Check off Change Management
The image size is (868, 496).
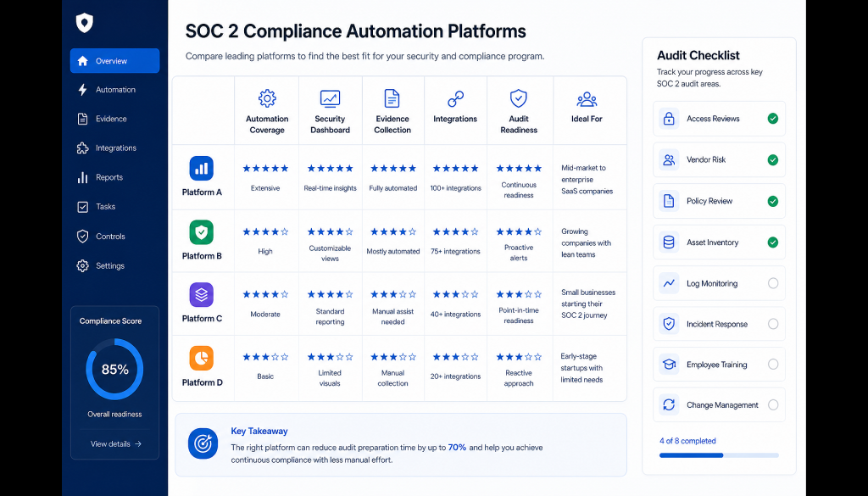773,404
